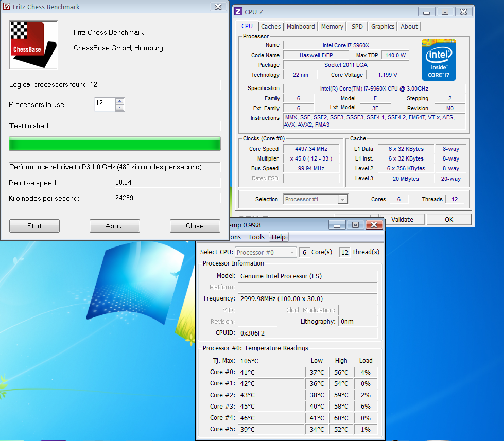Click Close button in Fritz Benchmark
This screenshot has height=441, width=504.
tap(195, 226)
